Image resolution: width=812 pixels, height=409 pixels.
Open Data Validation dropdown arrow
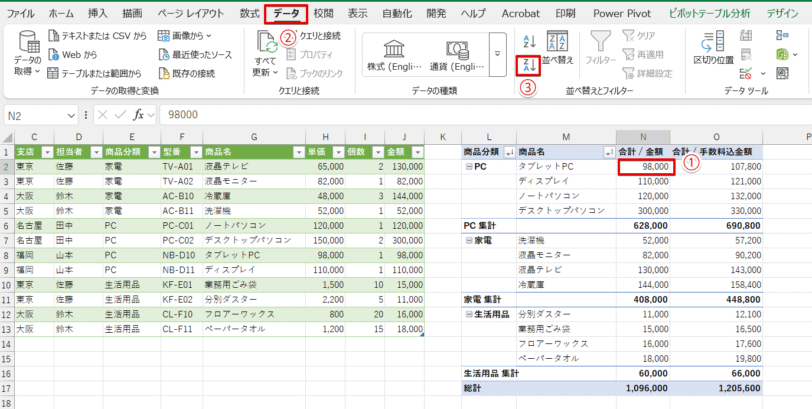point(762,74)
